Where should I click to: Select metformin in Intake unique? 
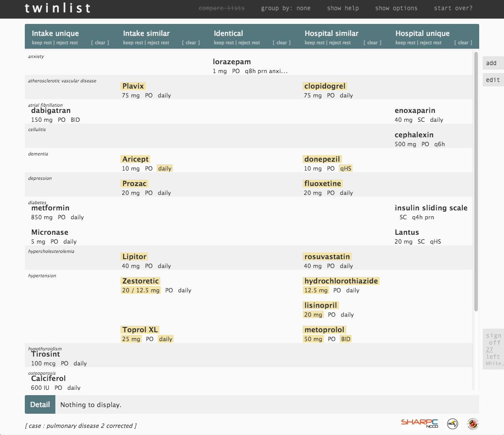point(50,208)
